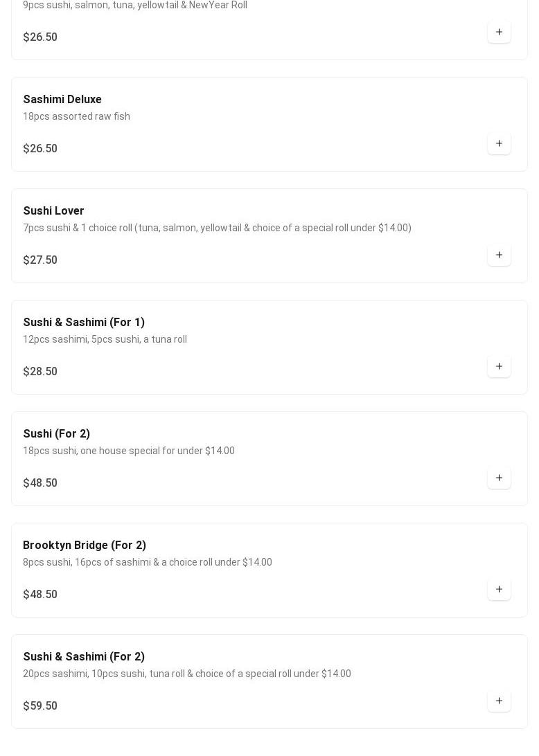Open the Sashimi Deluxe item title
Viewport: 539px width, 756px height.
point(62,100)
